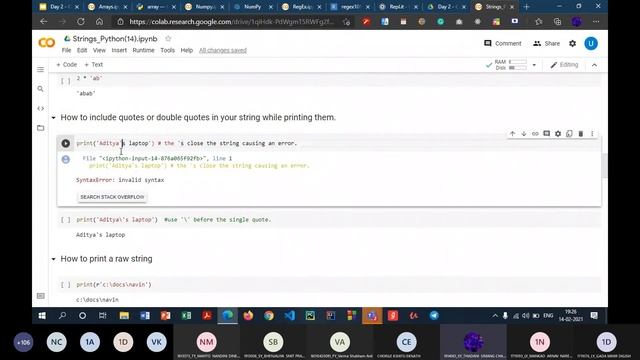Open the browser settings and more menu

(x=596, y=22)
